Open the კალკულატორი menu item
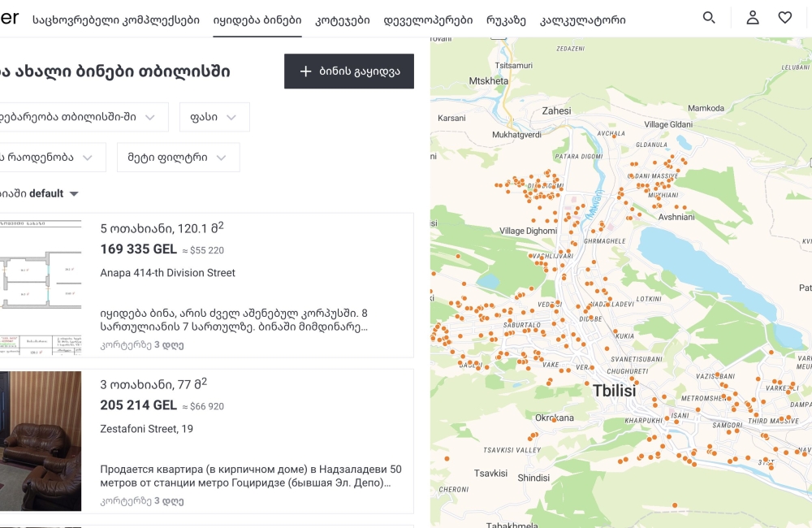The height and width of the screenshot is (528, 812). click(582, 19)
